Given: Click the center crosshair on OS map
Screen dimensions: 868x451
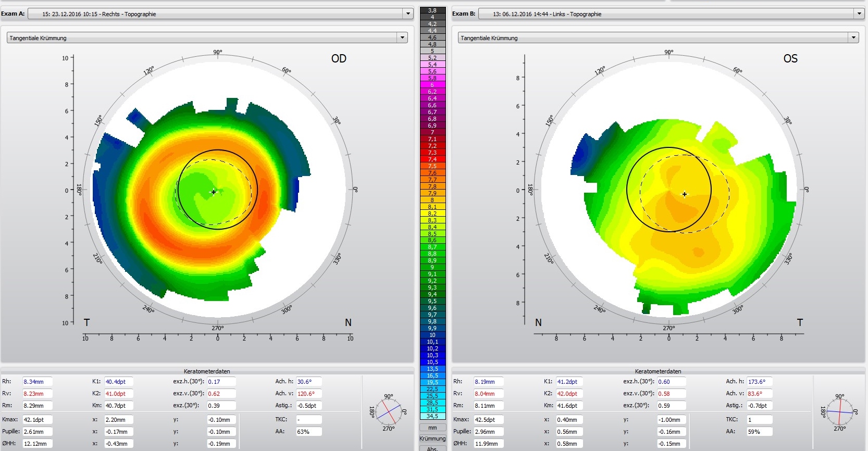Looking at the screenshot, I should [x=685, y=194].
